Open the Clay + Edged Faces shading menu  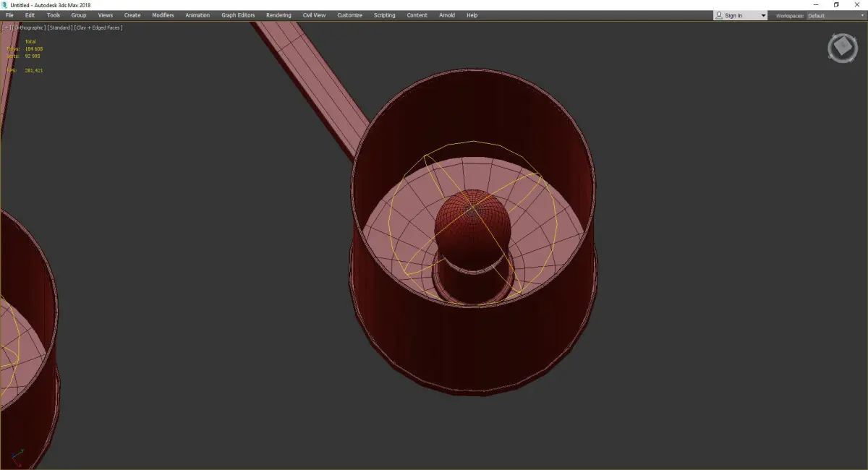98,27
